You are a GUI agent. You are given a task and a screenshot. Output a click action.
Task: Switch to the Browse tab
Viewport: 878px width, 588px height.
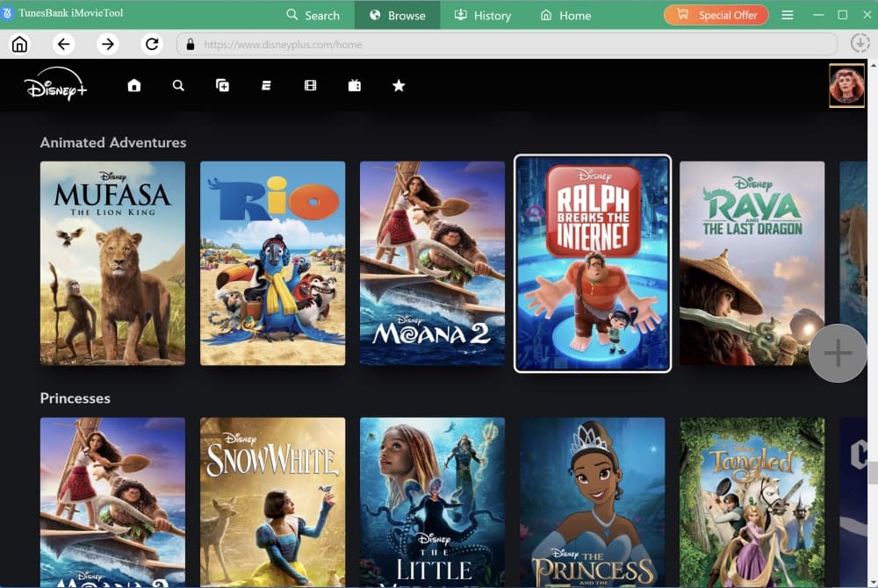[x=398, y=15]
